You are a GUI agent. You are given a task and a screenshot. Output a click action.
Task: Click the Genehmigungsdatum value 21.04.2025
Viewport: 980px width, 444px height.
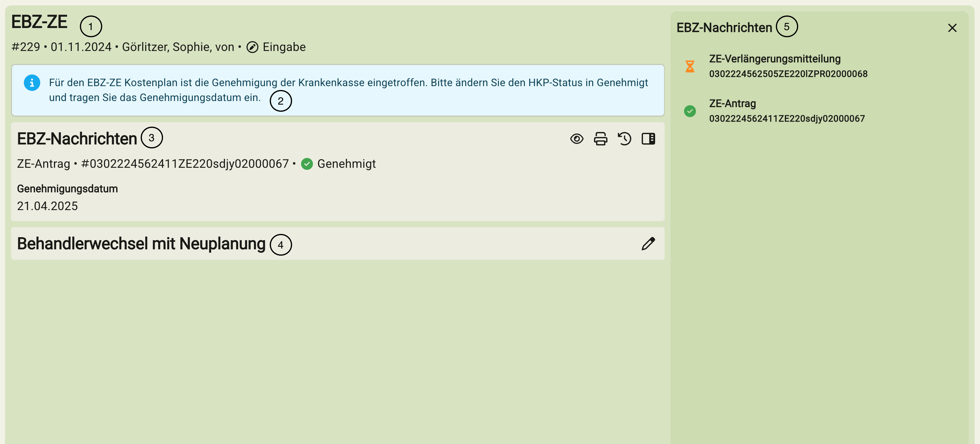tap(48, 206)
